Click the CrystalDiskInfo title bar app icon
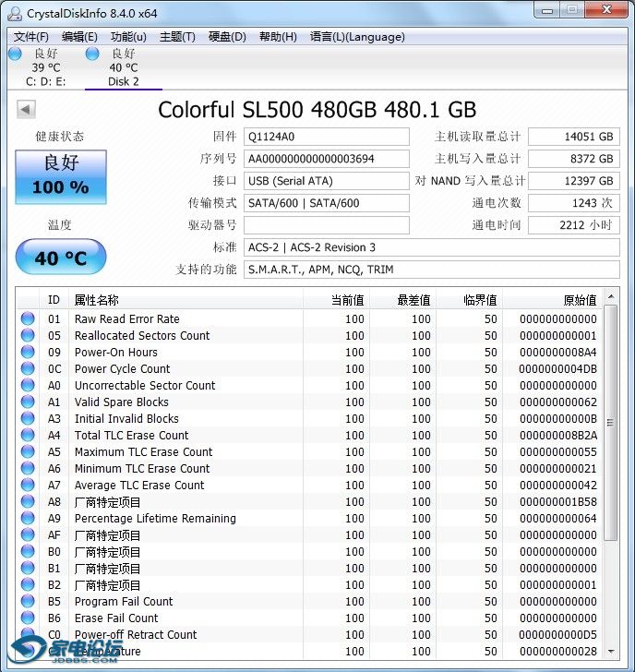 click(15, 13)
